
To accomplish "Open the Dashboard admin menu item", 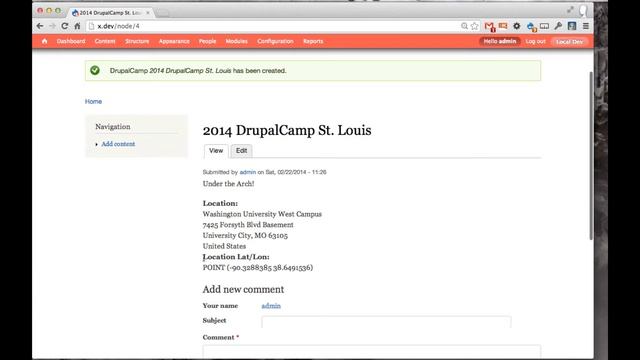I will 71,41.
